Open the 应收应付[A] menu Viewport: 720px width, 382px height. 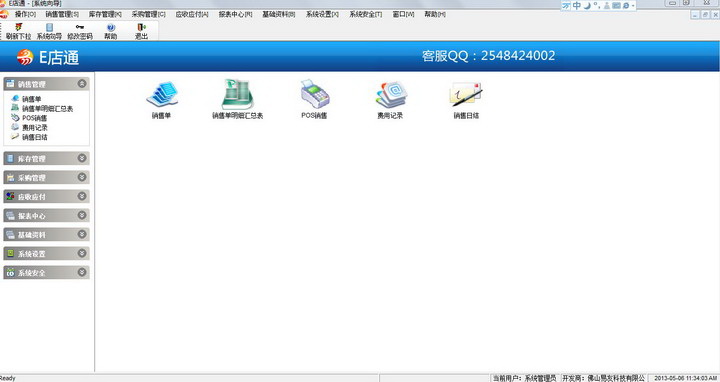pos(192,14)
